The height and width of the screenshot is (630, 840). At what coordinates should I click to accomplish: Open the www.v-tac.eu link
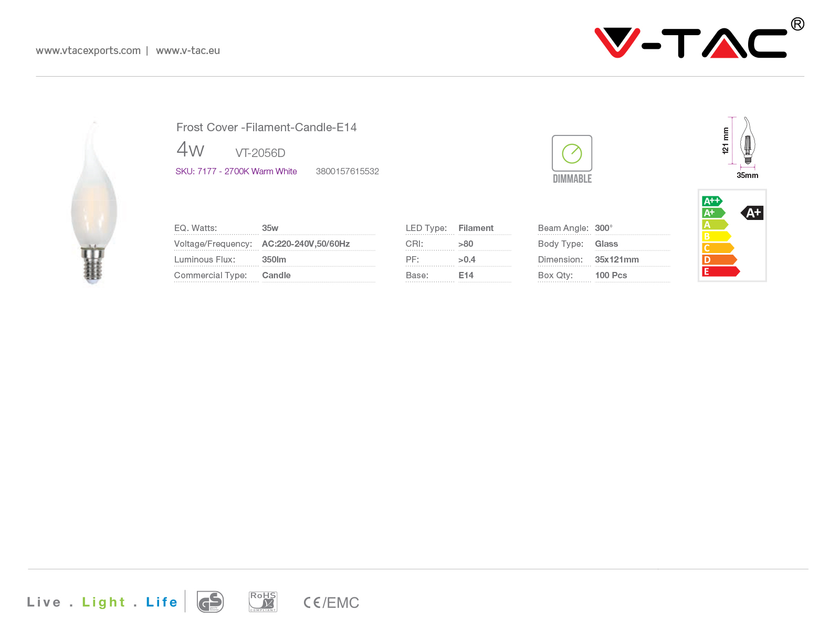(x=188, y=50)
